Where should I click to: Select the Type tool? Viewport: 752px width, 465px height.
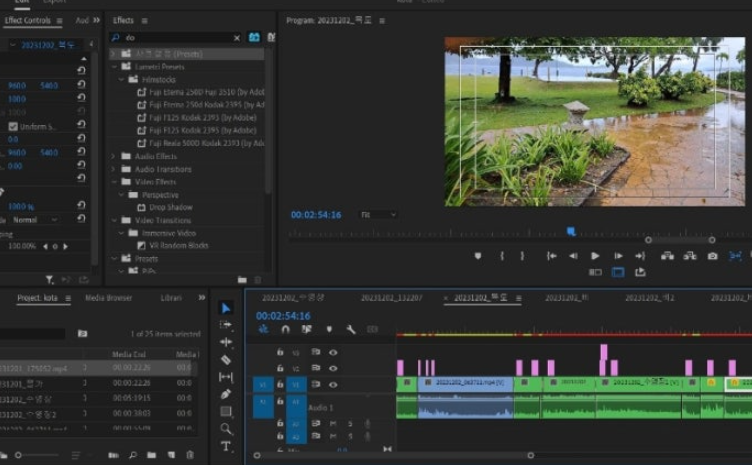click(x=226, y=446)
